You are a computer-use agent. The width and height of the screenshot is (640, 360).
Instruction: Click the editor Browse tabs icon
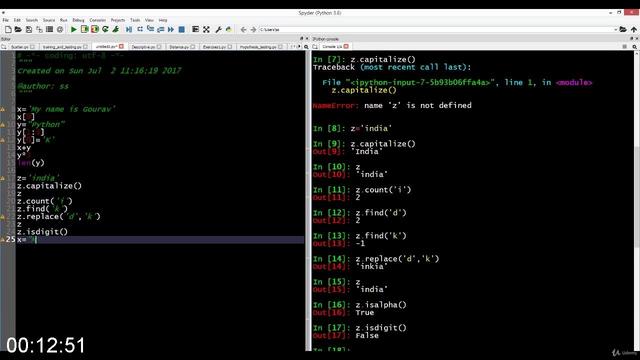point(4,47)
